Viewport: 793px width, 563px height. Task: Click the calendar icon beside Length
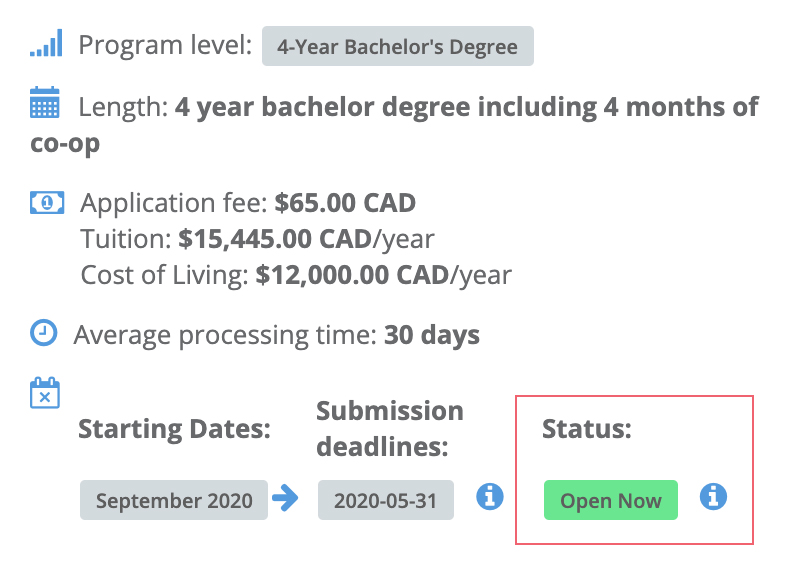pyautogui.click(x=45, y=103)
